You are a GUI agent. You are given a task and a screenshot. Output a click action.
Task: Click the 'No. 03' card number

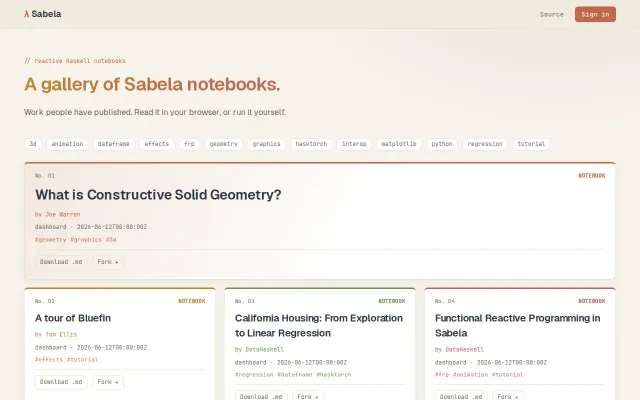pos(245,301)
